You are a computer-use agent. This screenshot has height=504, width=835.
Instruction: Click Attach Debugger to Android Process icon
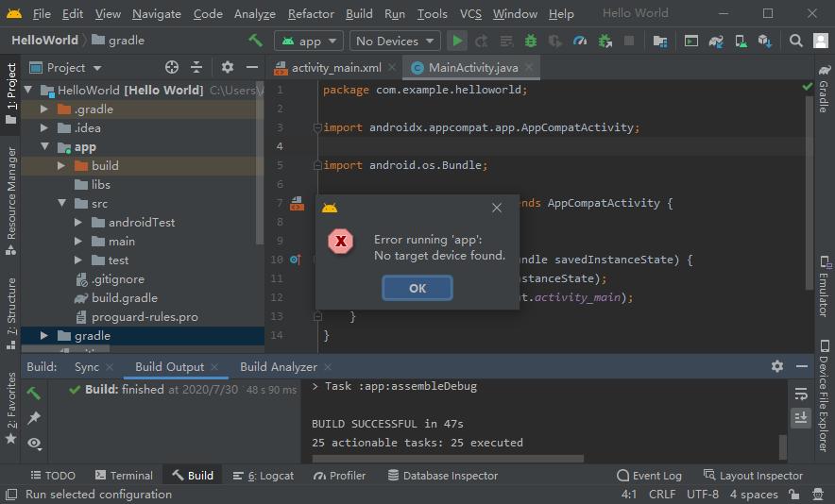605,41
